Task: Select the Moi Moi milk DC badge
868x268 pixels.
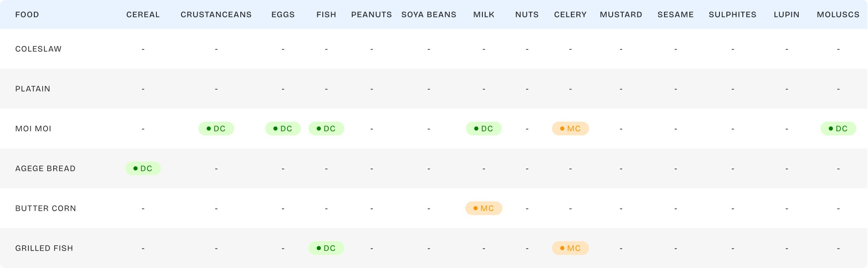Action: tap(484, 129)
